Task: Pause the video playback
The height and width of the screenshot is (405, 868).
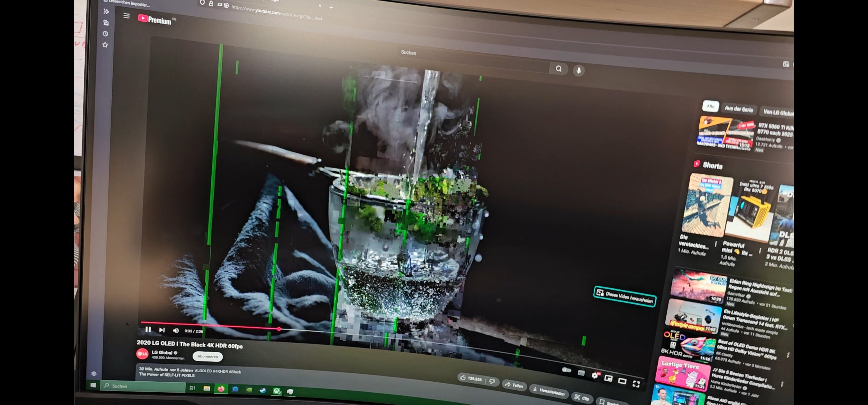Action: point(148,329)
